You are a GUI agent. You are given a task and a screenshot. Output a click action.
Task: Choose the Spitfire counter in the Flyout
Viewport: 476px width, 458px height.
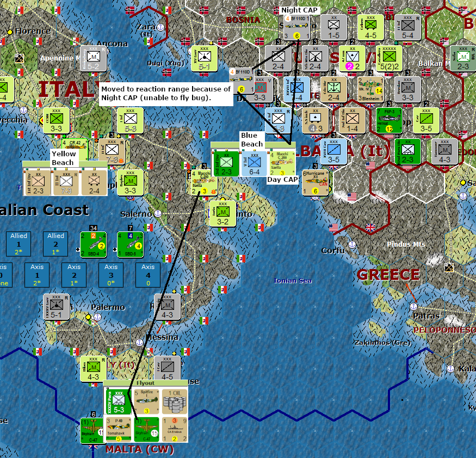click(x=147, y=401)
